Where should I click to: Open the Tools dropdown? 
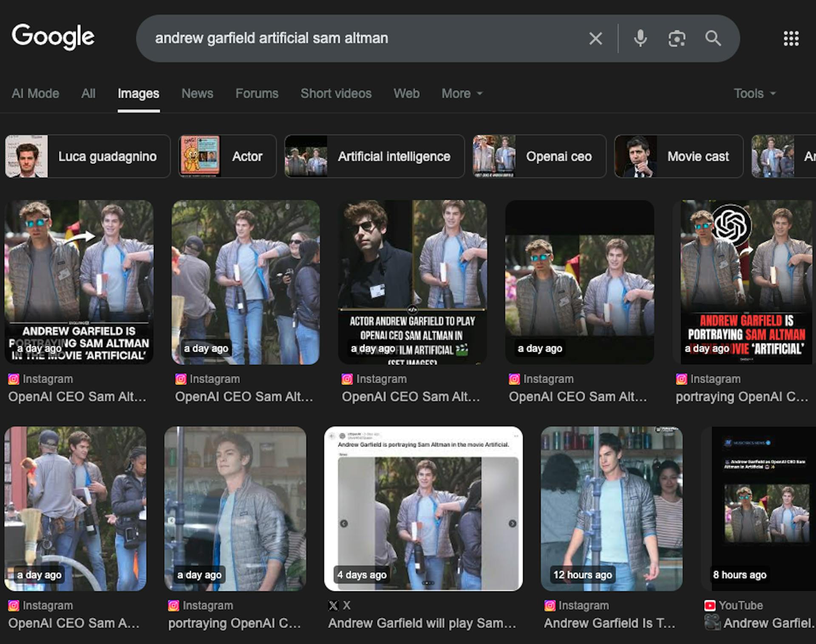[x=754, y=93]
